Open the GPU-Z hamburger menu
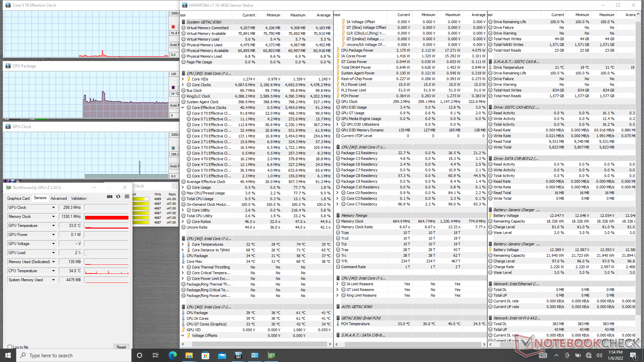Viewport: 644px width, 362px height. (127, 197)
